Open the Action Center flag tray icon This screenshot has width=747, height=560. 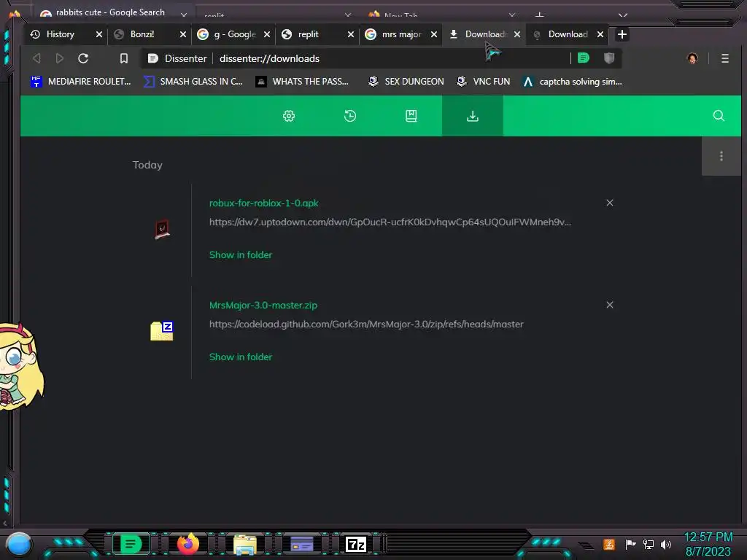click(630, 544)
